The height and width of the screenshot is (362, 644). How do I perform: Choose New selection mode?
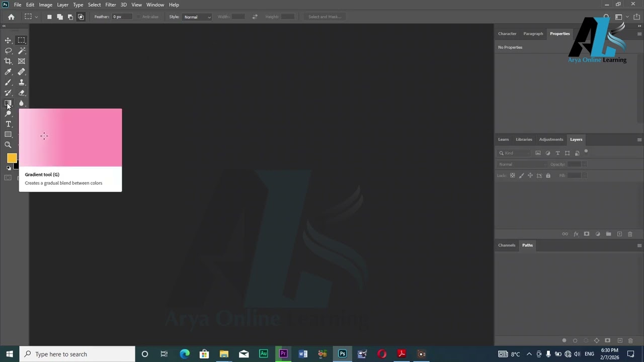[x=49, y=17]
